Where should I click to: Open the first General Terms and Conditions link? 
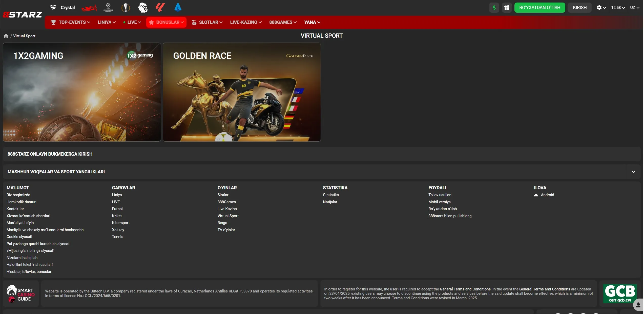(x=465, y=289)
